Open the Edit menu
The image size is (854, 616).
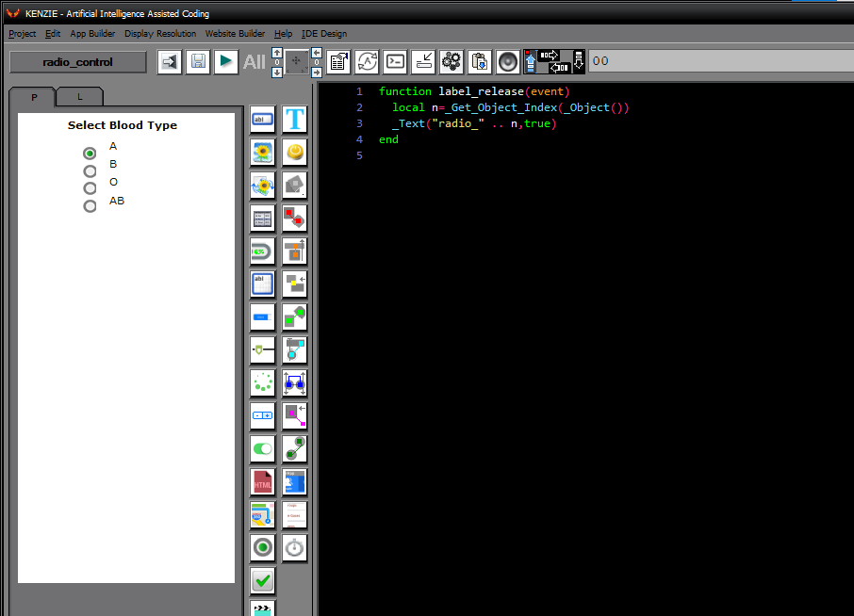pyautogui.click(x=53, y=34)
